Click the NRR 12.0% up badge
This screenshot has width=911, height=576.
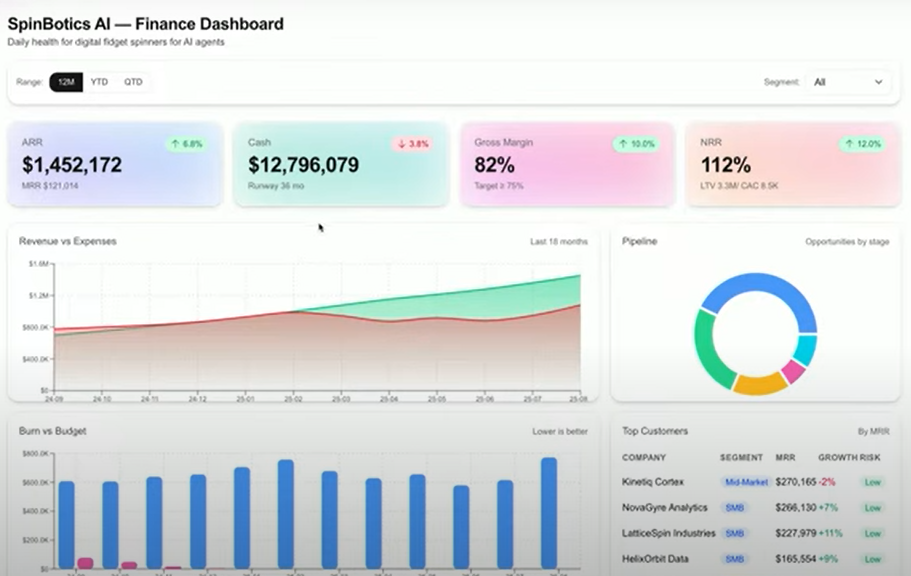[x=862, y=144]
